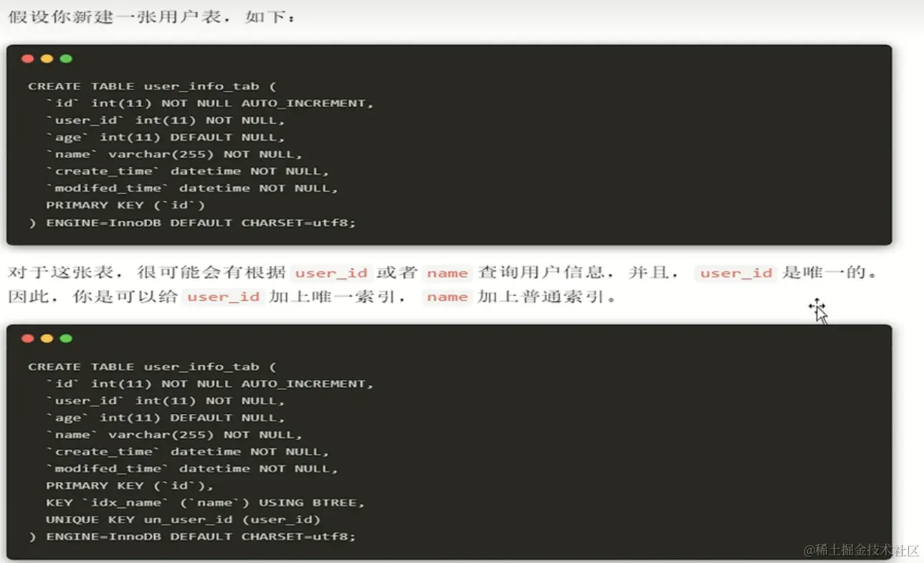Click the name tag before 加上普通索引
Image resolution: width=924 pixels, height=563 pixels.
tap(447, 297)
